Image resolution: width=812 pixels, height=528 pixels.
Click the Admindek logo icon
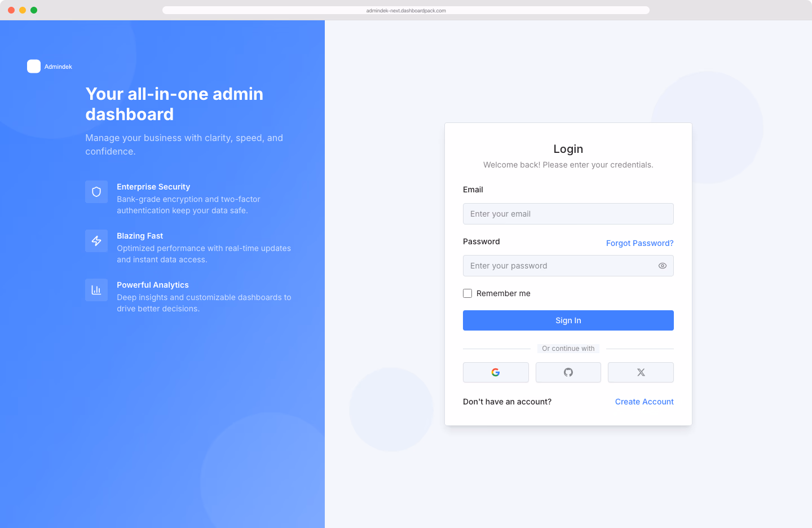pos(34,67)
